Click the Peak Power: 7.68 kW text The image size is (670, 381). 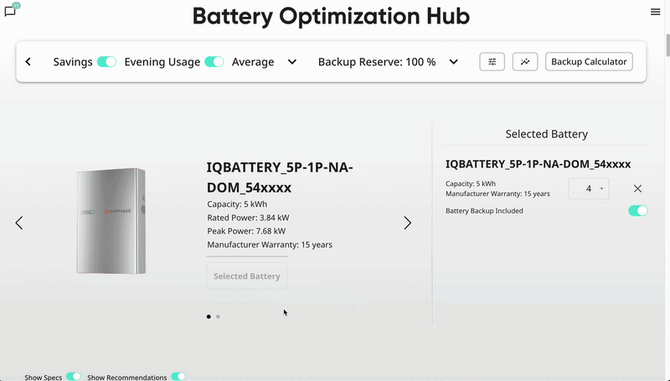pyautogui.click(x=246, y=231)
